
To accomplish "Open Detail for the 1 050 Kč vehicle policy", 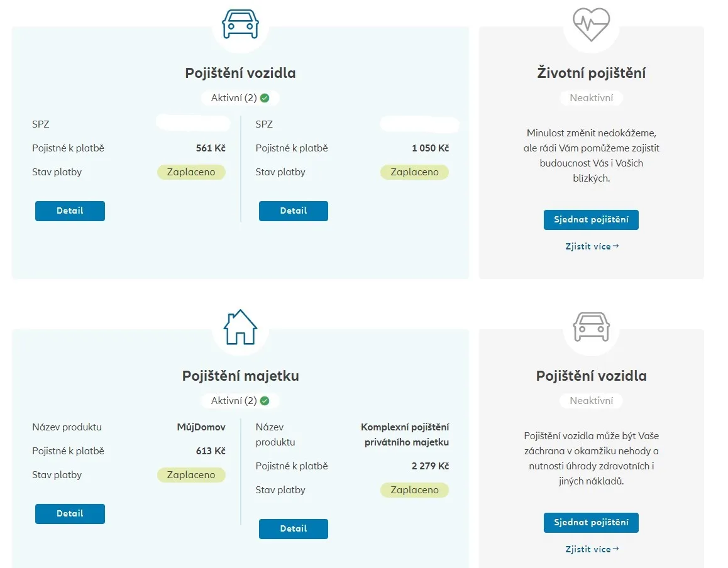I will click(x=293, y=211).
